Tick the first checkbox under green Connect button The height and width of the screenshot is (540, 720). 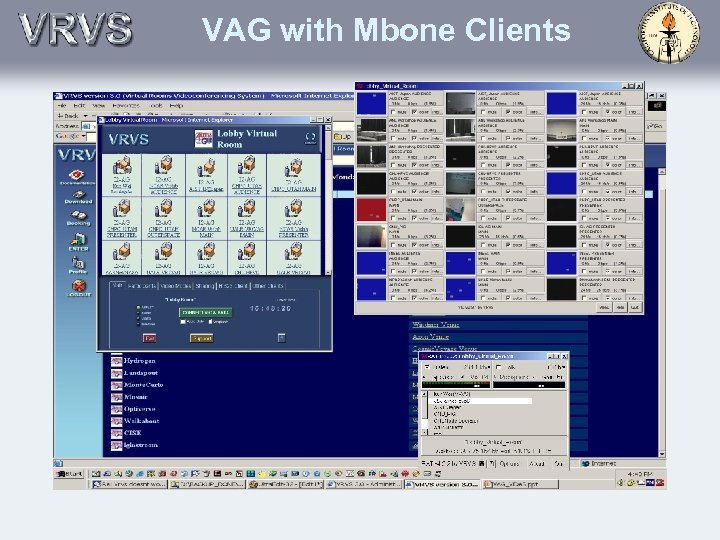tap(183, 322)
